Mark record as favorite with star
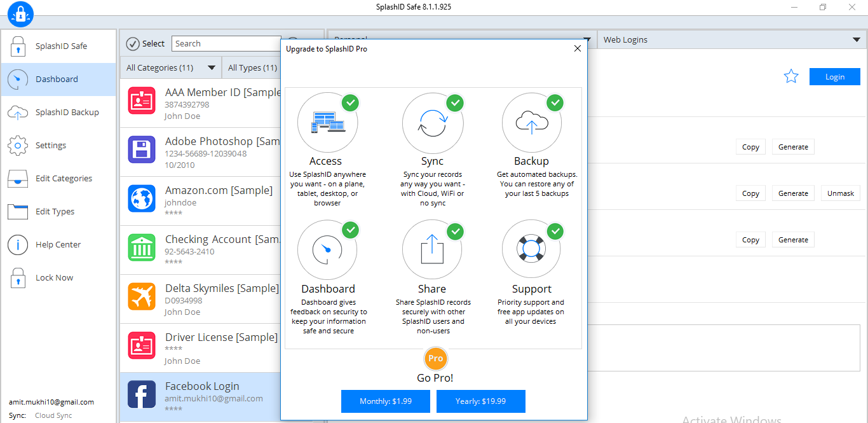The height and width of the screenshot is (423, 868). (x=791, y=77)
